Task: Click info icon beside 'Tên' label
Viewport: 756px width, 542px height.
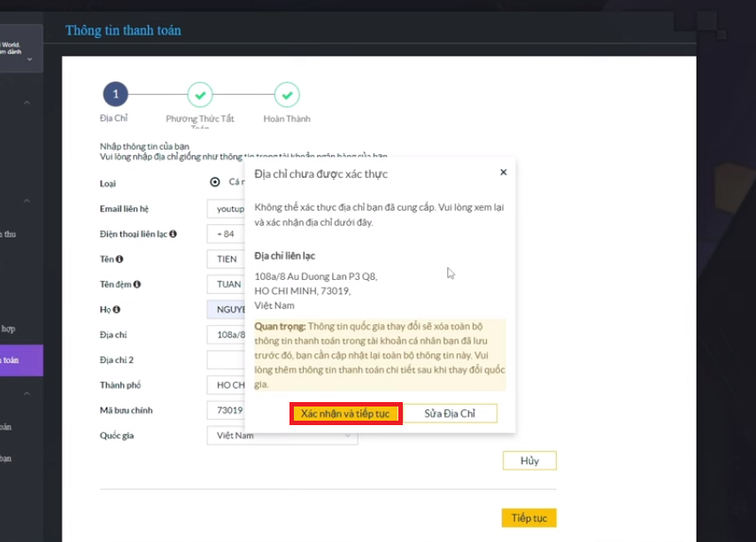Action: point(119,259)
